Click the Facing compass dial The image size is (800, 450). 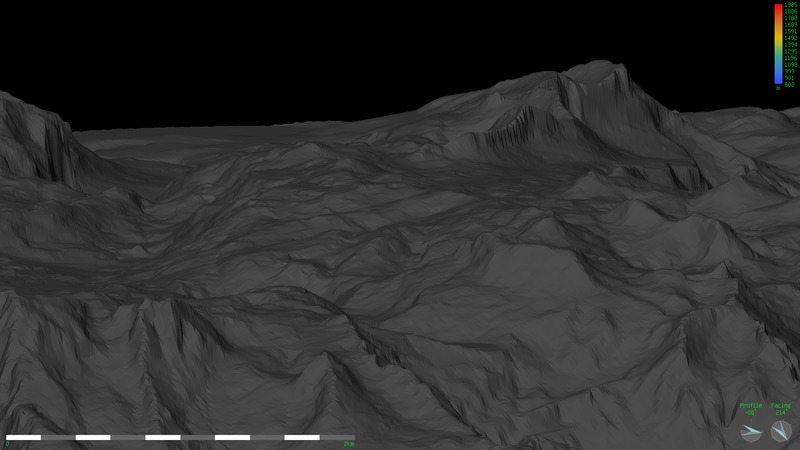coord(781,431)
